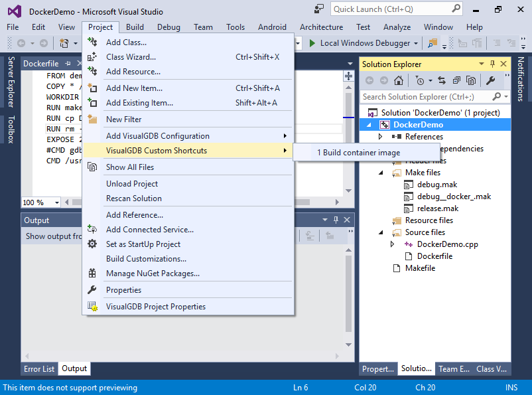Select Add VisualGDB Configuration submenu
This screenshot has height=395, width=532.
(x=188, y=136)
